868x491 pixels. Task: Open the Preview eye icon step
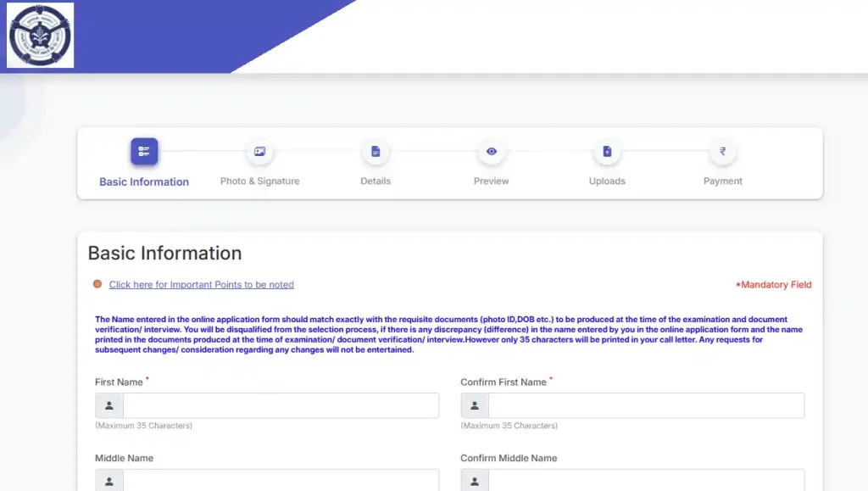click(x=491, y=151)
